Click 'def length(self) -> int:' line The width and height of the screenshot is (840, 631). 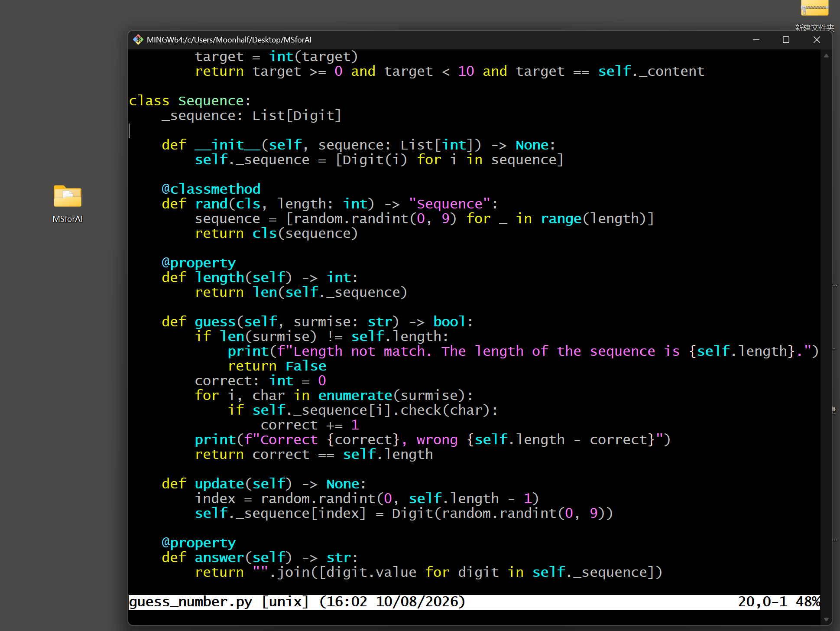260,277
